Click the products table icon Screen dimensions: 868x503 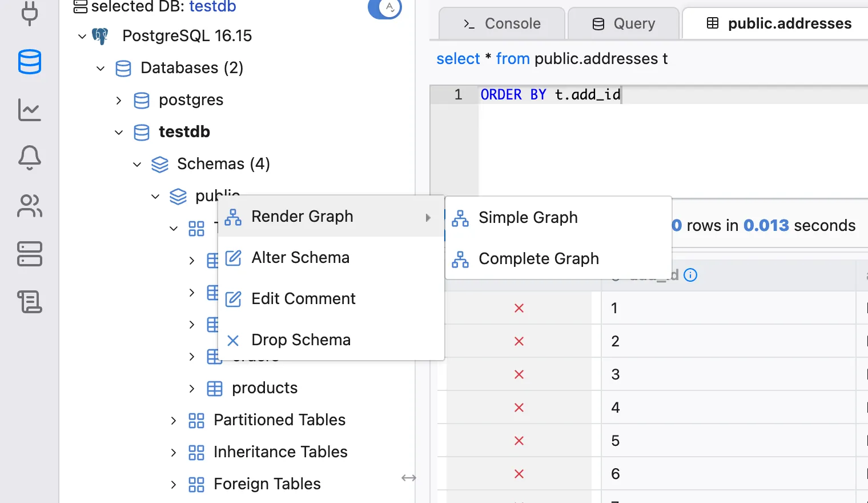(215, 389)
